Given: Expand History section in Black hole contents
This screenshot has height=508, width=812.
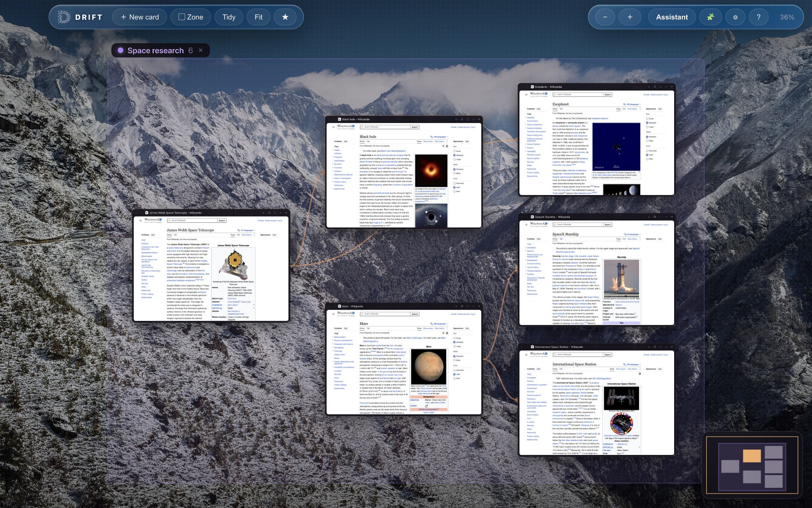Looking at the screenshot, I should click(333, 150).
